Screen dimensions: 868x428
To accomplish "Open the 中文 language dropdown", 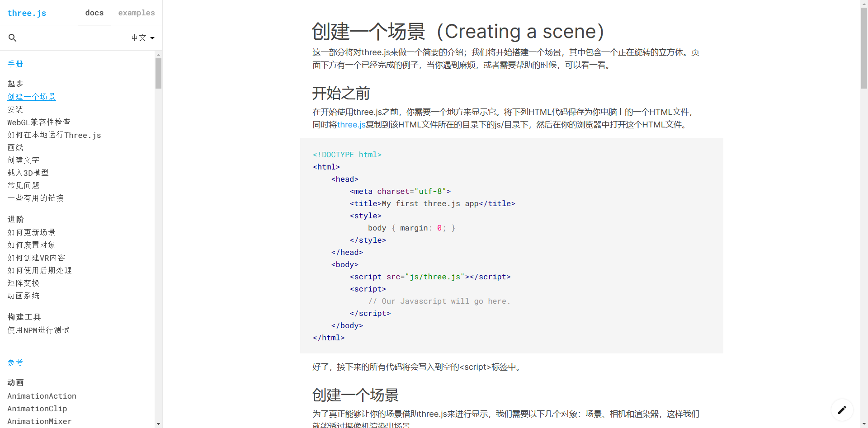I will [143, 38].
